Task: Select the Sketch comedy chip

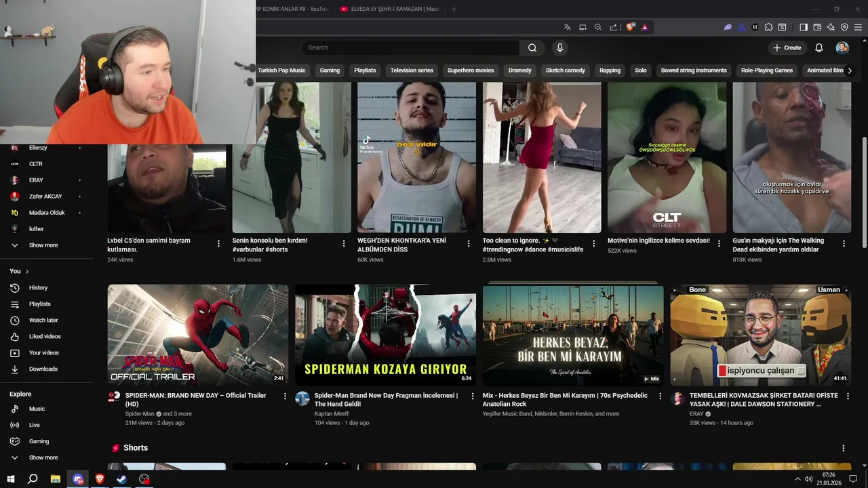Action: [x=566, y=70]
